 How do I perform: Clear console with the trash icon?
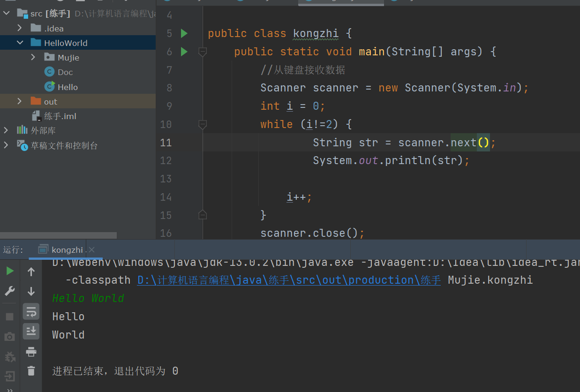click(31, 371)
